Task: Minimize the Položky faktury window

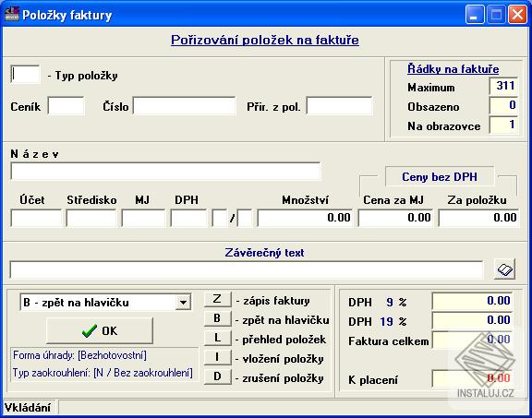Action: point(475,15)
